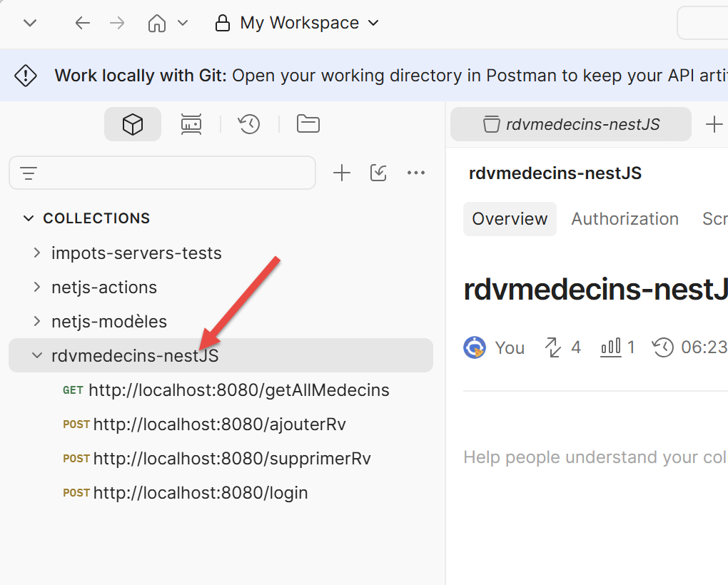Image resolution: width=728 pixels, height=585 pixels.
Task: Click the large rdvmedecins-nestJS collection heading
Action: pyautogui.click(x=596, y=289)
